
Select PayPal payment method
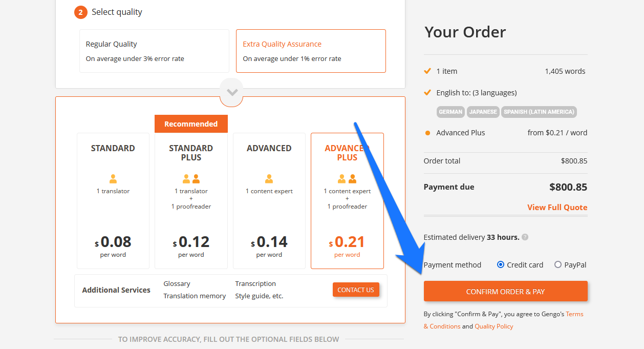[558, 265]
